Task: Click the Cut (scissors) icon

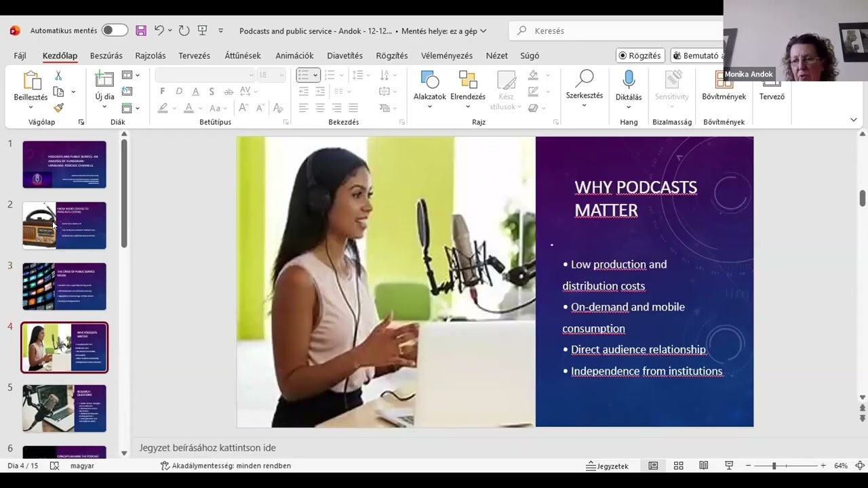Action: tap(58, 75)
